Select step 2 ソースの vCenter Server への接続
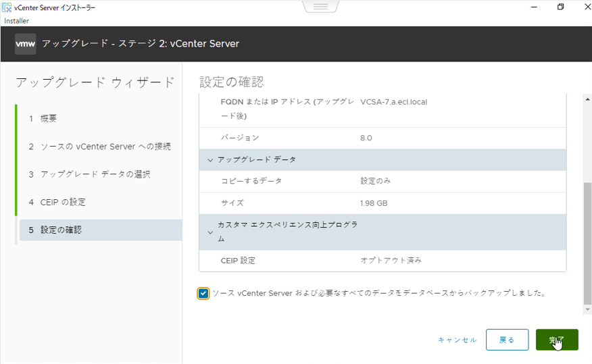 point(99,147)
